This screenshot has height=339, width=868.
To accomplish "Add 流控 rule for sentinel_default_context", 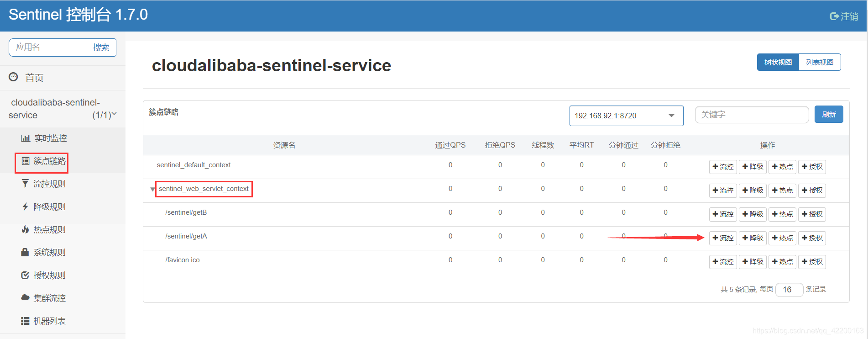I will [723, 167].
